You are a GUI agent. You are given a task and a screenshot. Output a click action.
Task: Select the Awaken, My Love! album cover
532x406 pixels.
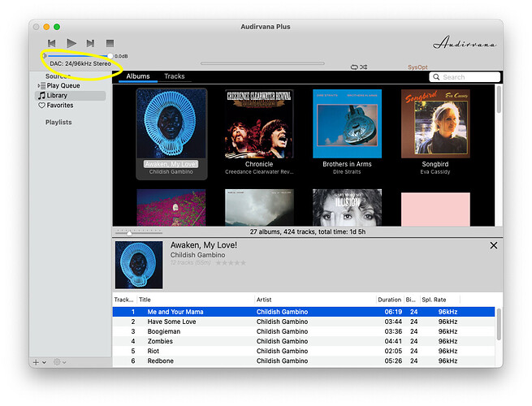point(171,123)
